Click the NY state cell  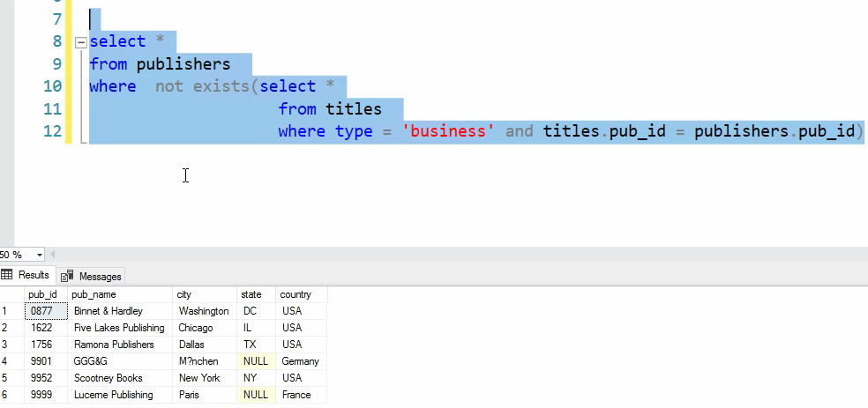257,378
